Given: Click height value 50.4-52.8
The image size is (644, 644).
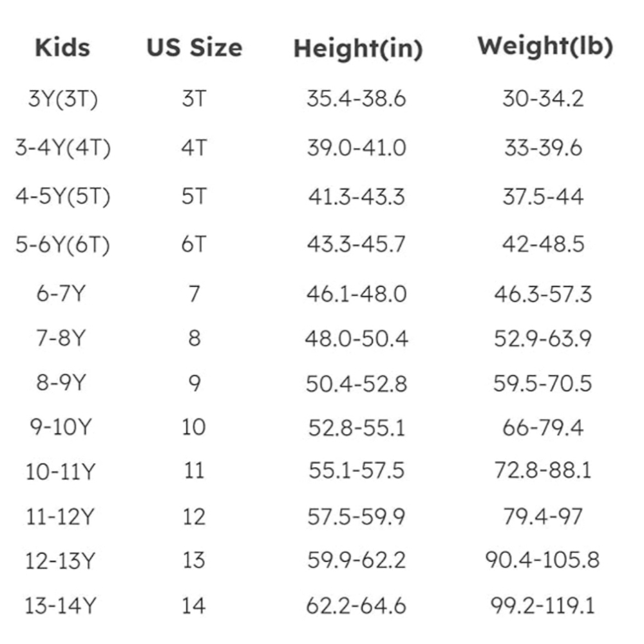Looking at the screenshot, I should 357,383.
